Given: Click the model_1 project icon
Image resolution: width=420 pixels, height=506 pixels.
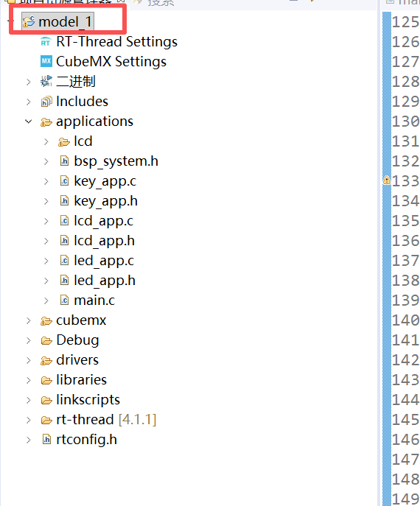Looking at the screenshot, I should 29,21.
